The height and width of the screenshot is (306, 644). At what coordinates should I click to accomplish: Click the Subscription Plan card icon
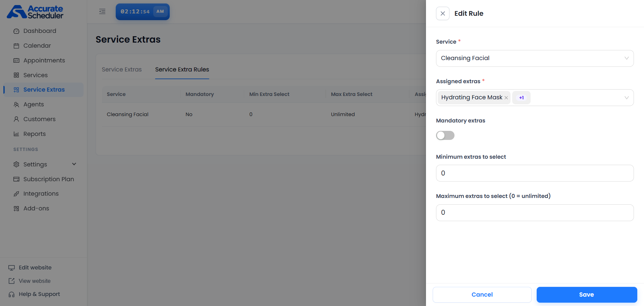tap(16, 179)
